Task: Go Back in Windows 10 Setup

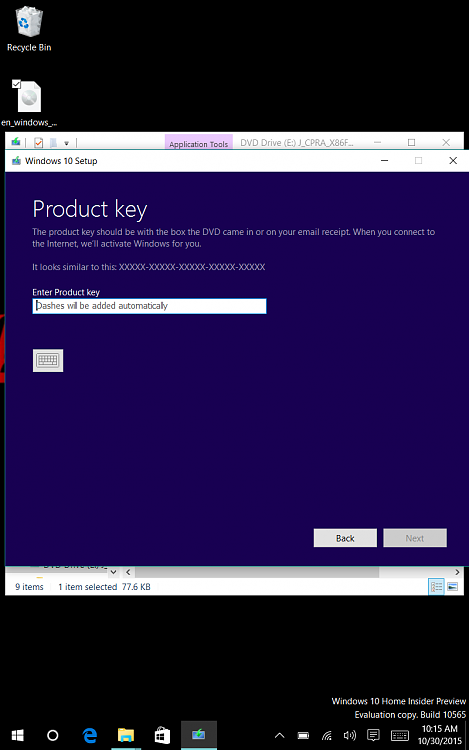Action: click(345, 538)
